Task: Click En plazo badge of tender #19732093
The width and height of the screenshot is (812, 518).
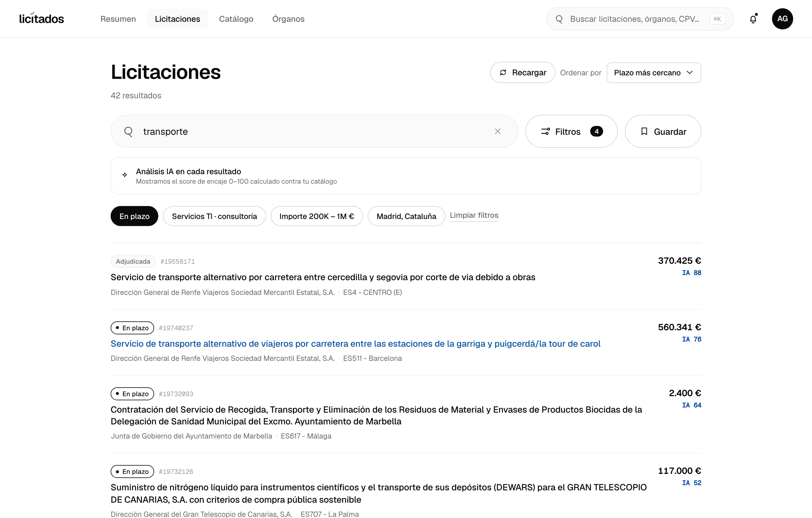Action: [132, 394]
